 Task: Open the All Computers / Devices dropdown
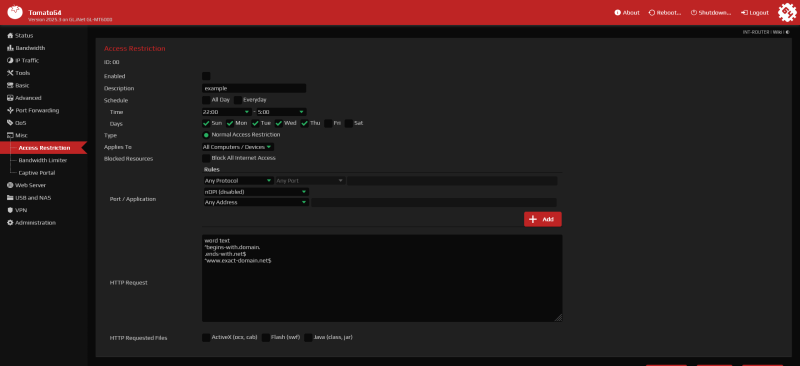tap(238, 147)
